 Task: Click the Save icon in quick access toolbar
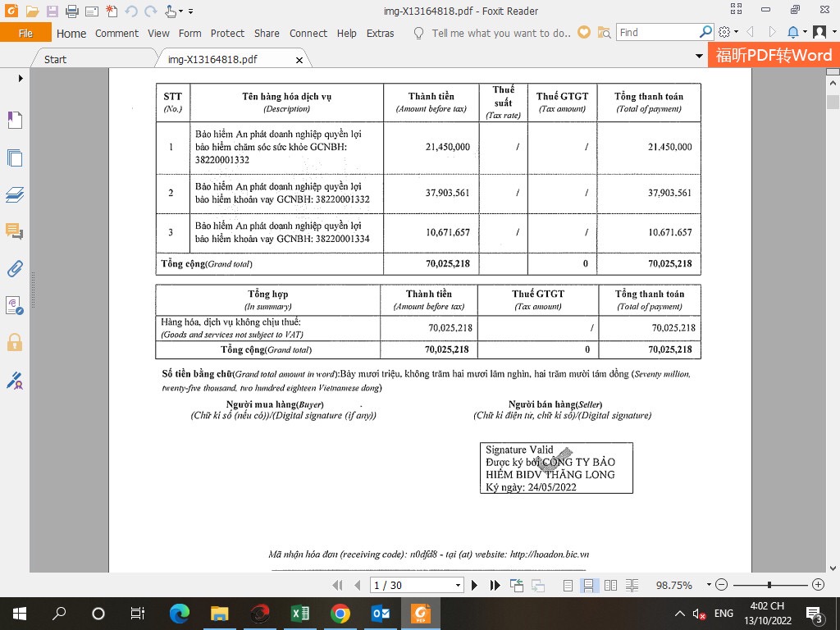tap(52, 11)
